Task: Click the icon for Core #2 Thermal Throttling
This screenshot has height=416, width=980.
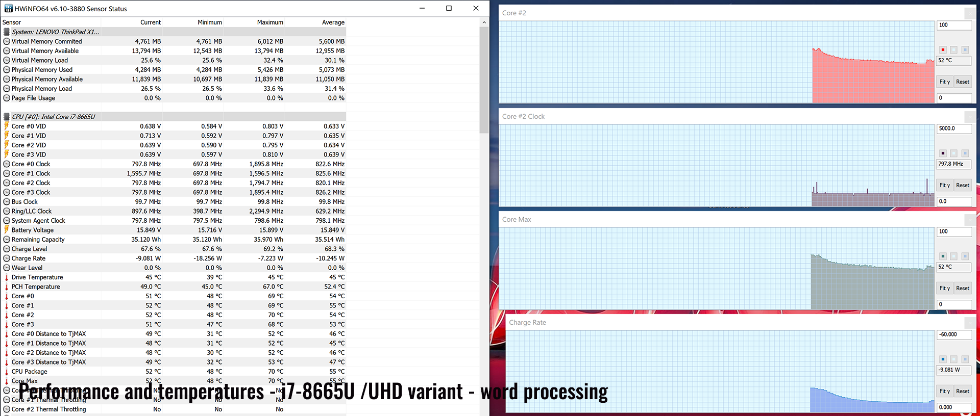Action: click(x=7, y=409)
